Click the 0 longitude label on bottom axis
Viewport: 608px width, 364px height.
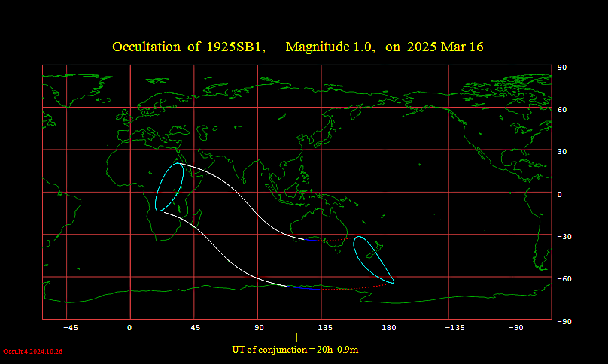[129, 328]
